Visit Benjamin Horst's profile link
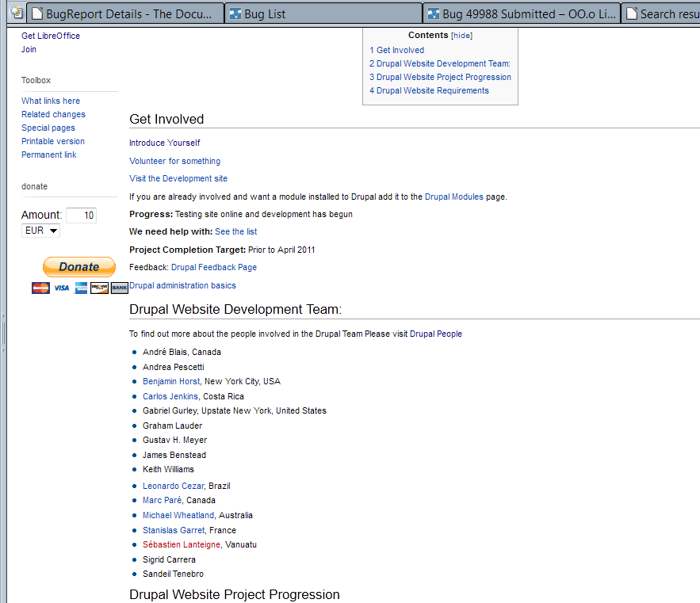This screenshot has width=700, height=603. tap(171, 382)
